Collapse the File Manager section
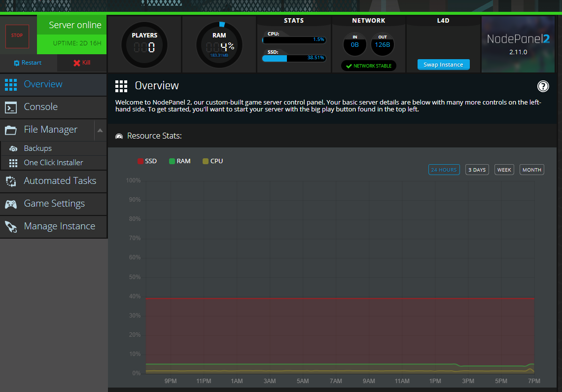The image size is (562, 392). [100, 129]
